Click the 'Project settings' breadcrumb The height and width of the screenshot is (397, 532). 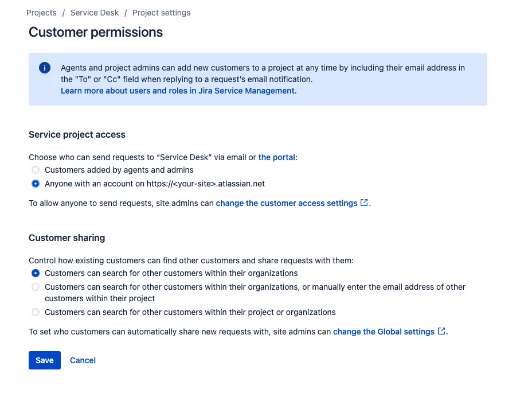click(161, 12)
